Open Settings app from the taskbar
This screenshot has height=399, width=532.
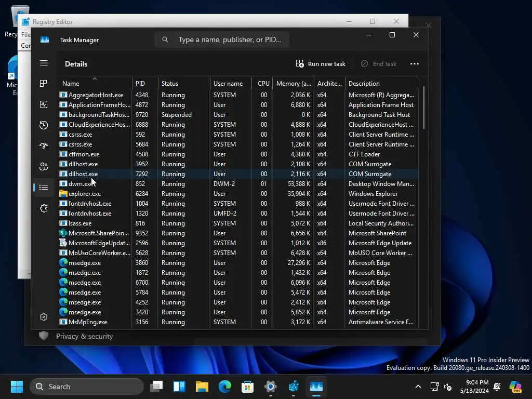pos(270,387)
